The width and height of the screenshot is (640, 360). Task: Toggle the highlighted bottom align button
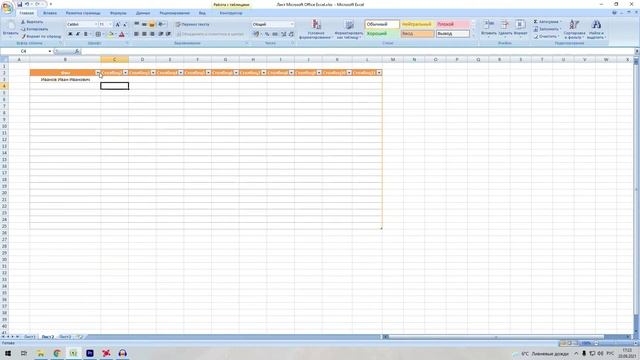tap(152, 24)
